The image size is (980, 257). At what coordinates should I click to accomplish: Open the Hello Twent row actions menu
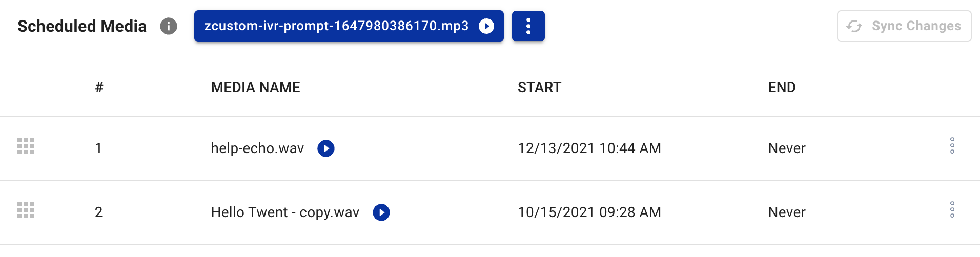pyautogui.click(x=952, y=209)
